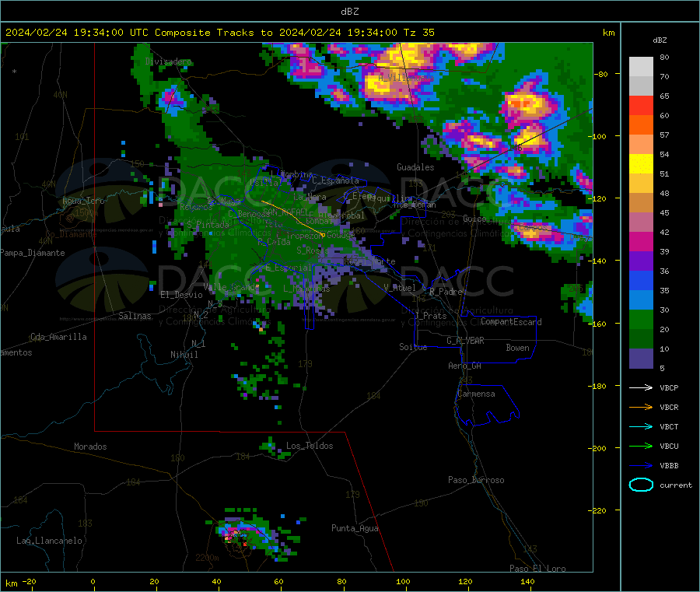
Task: Click the cyan VBCT arrow legend icon
Action: pyautogui.click(x=641, y=426)
